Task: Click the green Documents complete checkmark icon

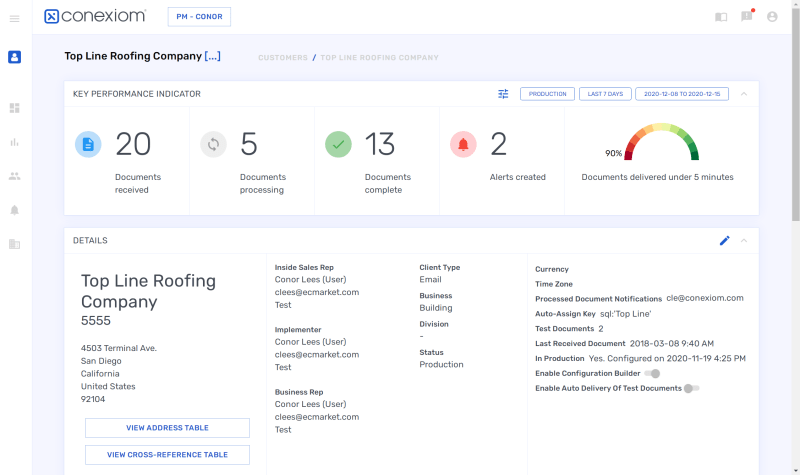Action: [338, 144]
